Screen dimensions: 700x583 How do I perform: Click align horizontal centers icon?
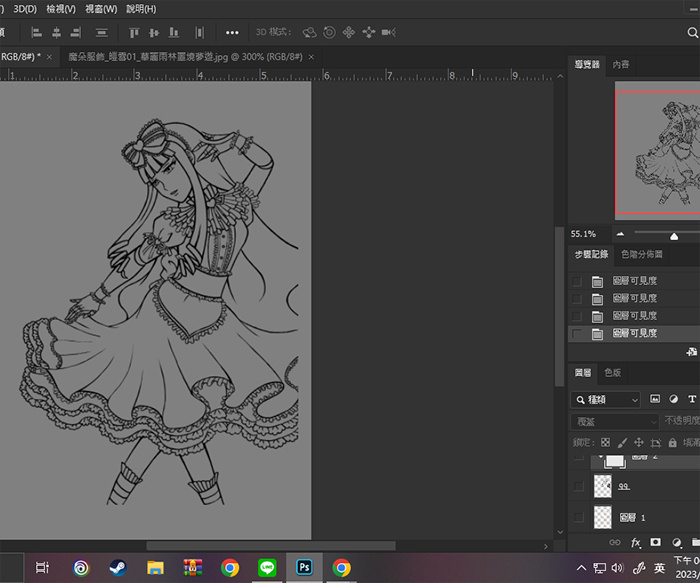56,33
